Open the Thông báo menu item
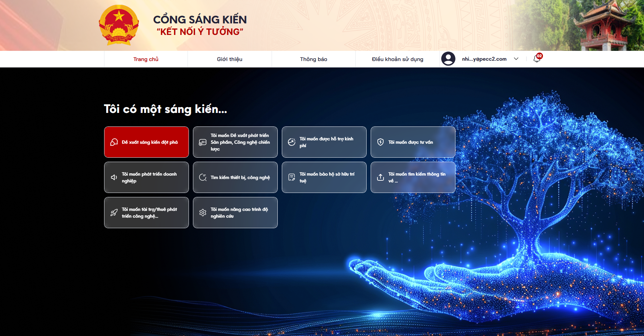This screenshot has height=336, width=644. [313, 59]
